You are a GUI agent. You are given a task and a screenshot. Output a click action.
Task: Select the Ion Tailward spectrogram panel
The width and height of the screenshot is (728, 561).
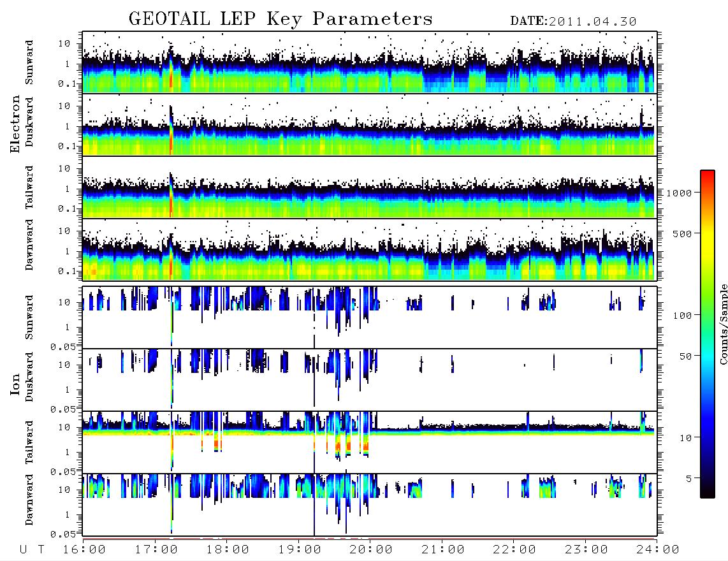pos(370,442)
